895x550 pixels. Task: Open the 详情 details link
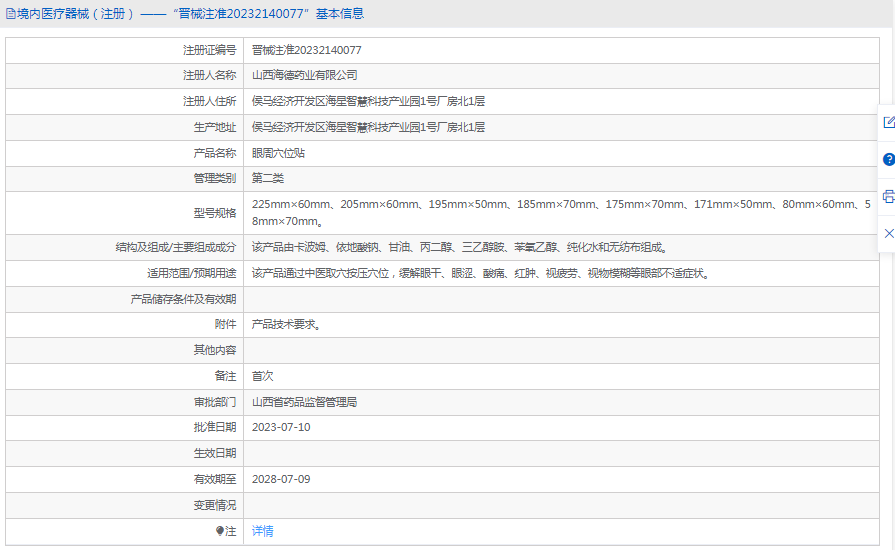(262, 532)
